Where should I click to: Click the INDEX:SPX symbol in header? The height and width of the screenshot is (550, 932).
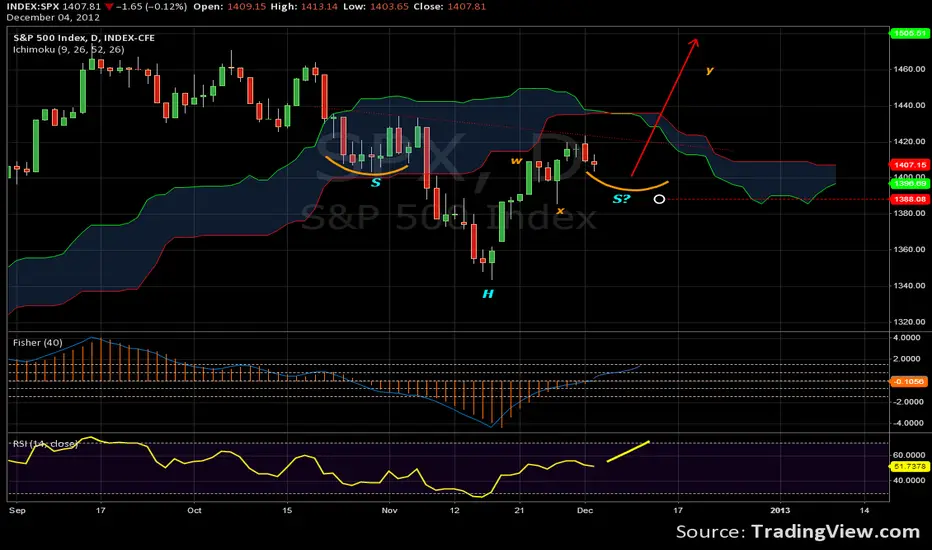pyautogui.click(x=33, y=7)
